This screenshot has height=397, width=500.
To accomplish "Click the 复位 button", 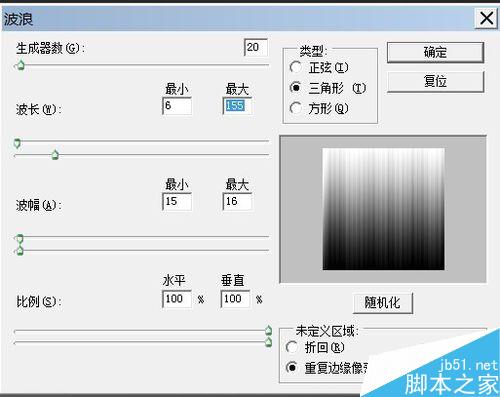I will (435, 81).
